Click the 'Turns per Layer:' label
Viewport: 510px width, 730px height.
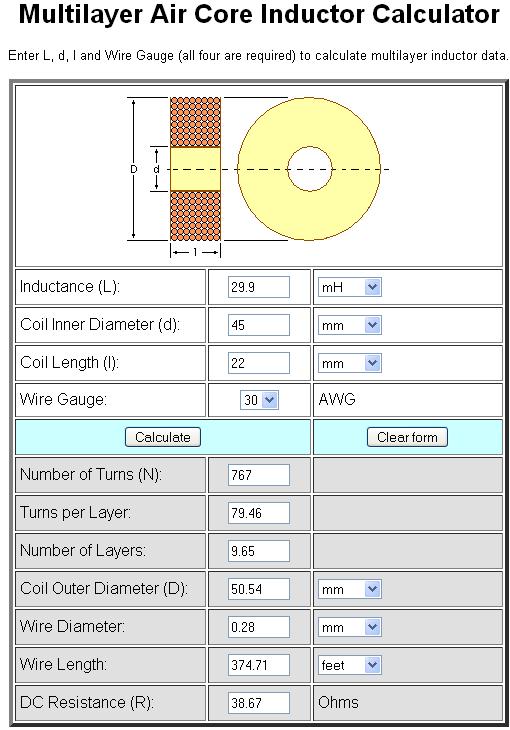75,513
